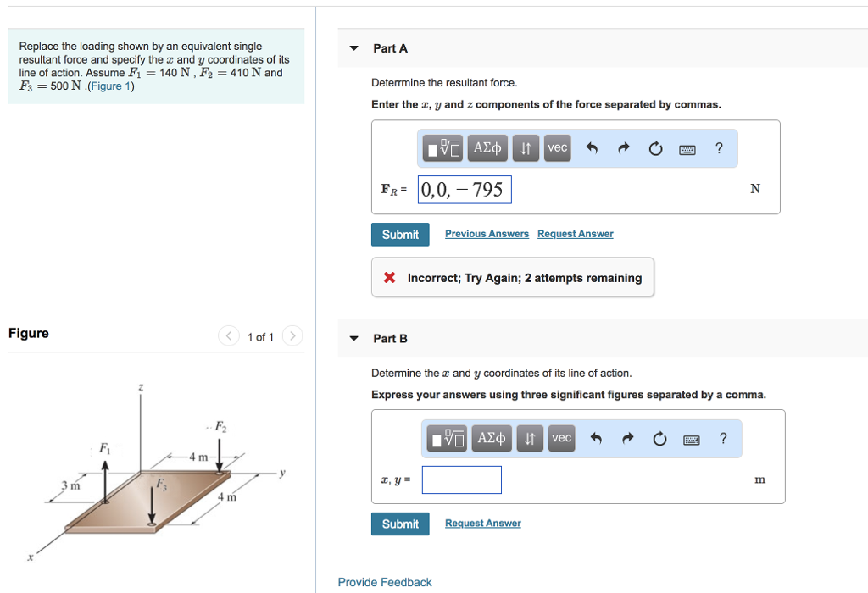This screenshot has height=593, width=868.
Task: Click the subscript/superscript arrows icon in Part A
Action: (526, 148)
